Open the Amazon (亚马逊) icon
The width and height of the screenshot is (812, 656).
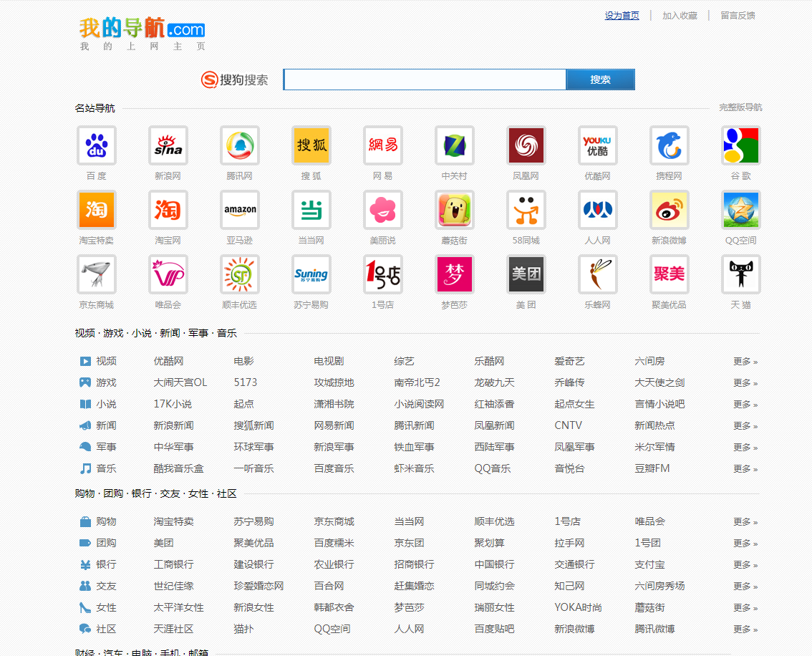tap(239, 210)
